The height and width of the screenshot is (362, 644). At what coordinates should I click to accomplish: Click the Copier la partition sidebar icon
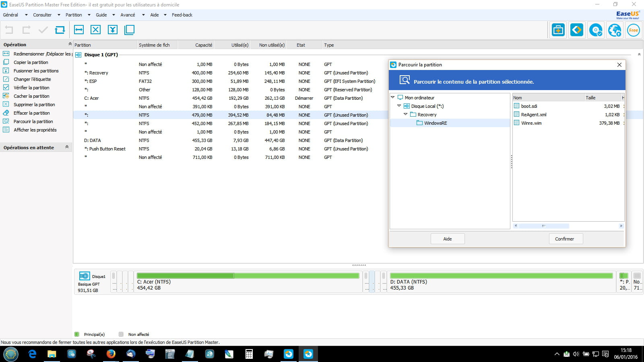click(x=6, y=62)
